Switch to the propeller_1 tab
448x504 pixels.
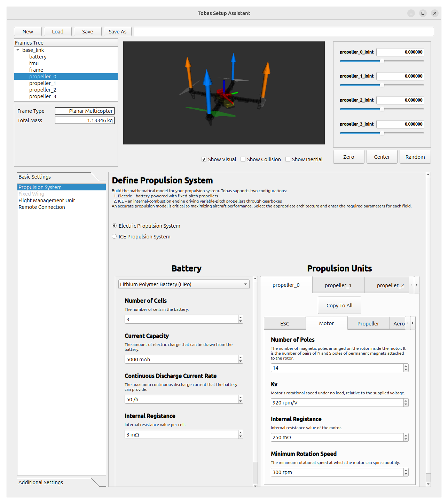[x=338, y=285]
